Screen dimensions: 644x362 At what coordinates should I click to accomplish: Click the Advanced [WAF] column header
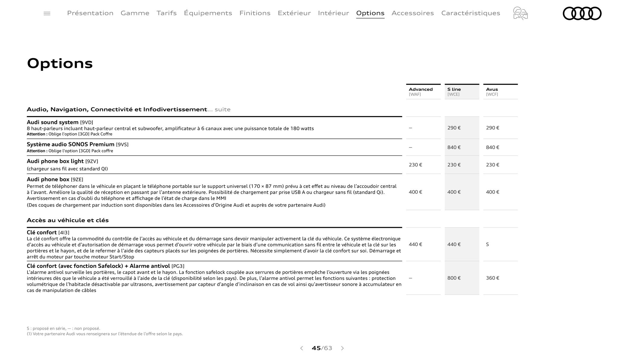[423, 92]
